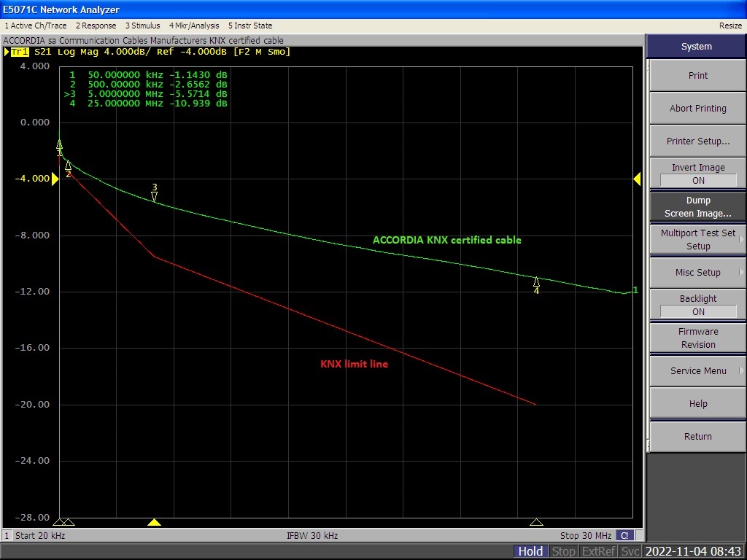Image resolution: width=747 pixels, height=560 pixels.
Task: Click the Hold status indicator
Action: click(x=530, y=551)
